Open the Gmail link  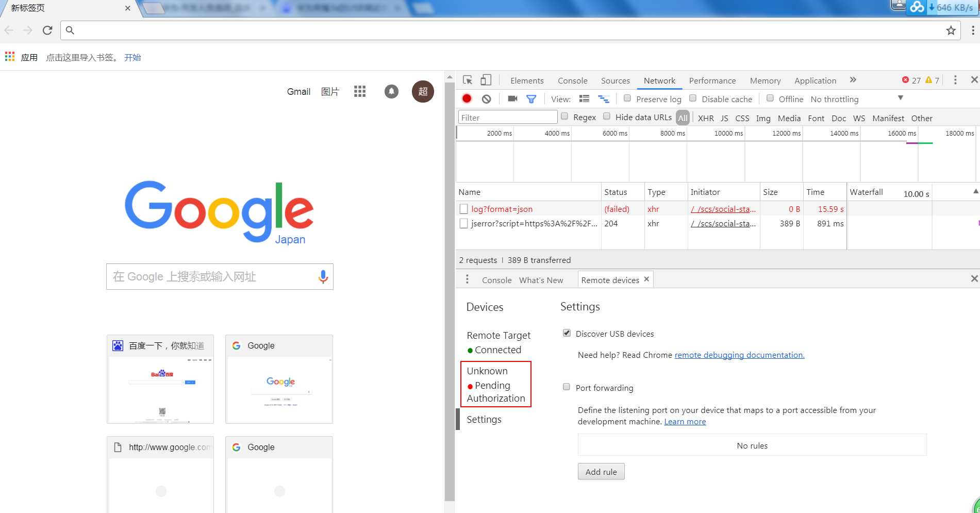click(x=298, y=91)
